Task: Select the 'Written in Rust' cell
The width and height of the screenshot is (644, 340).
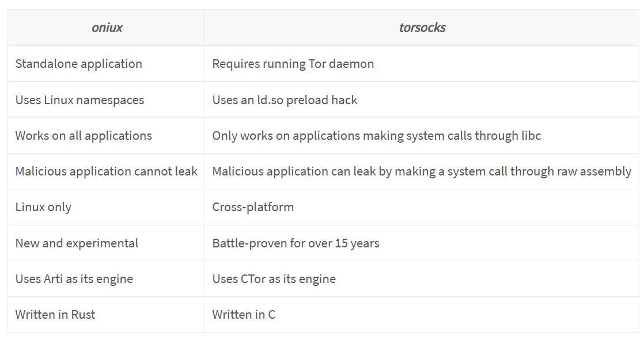Action: 55,315
